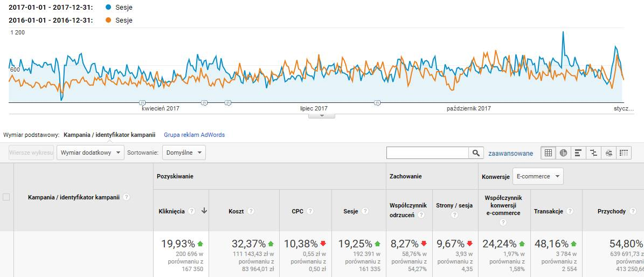The image size is (644, 277).
Task: Click the help icon next to Koszt
Action: (x=251, y=212)
